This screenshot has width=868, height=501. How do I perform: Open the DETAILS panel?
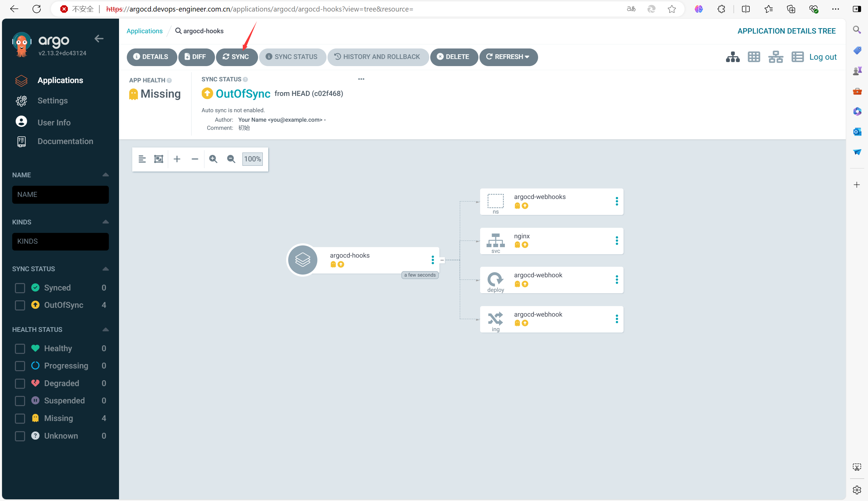coord(152,57)
